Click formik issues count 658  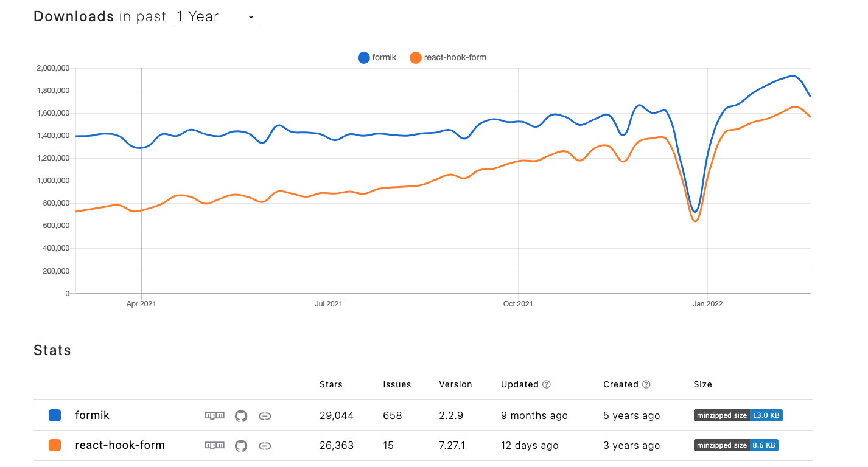click(x=393, y=416)
